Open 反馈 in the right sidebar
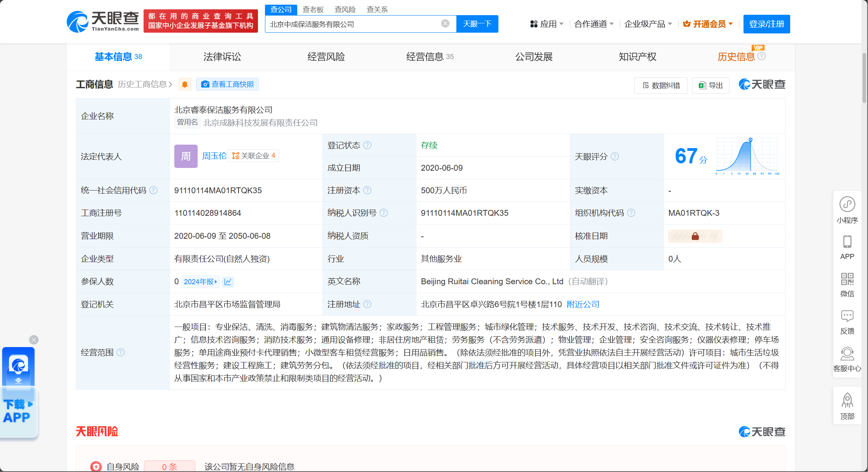The height and width of the screenshot is (472, 868). click(x=847, y=322)
